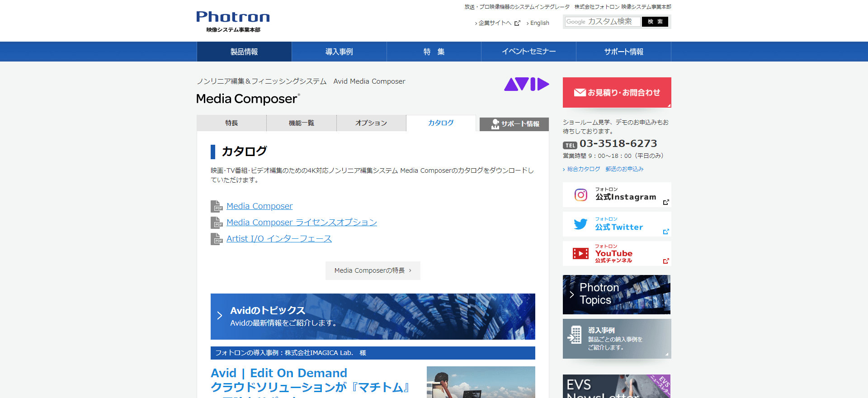This screenshot has width=868, height=398.
Task: Click the phone number 03-3518-6273
Action: pyautogui.click(x=618, y=143)
